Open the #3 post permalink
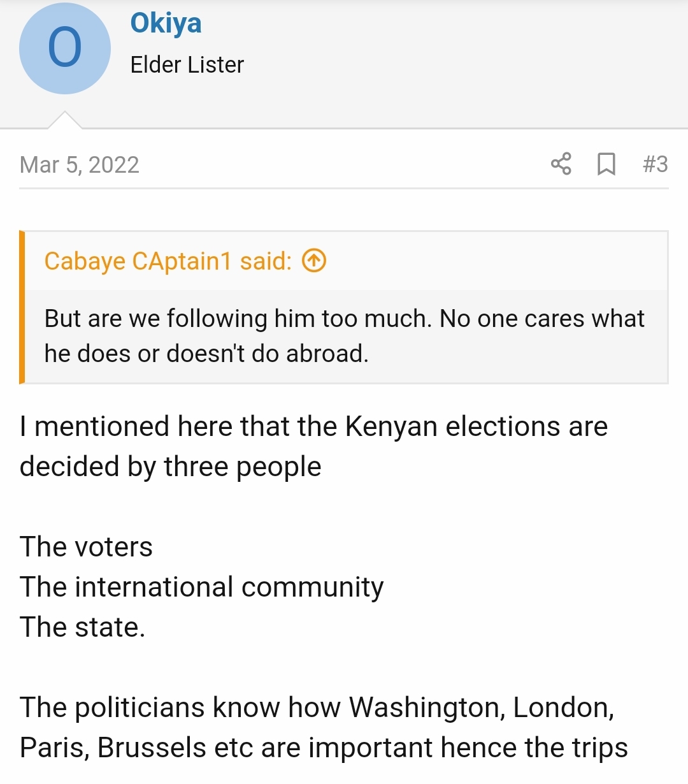 pos(655,164)
